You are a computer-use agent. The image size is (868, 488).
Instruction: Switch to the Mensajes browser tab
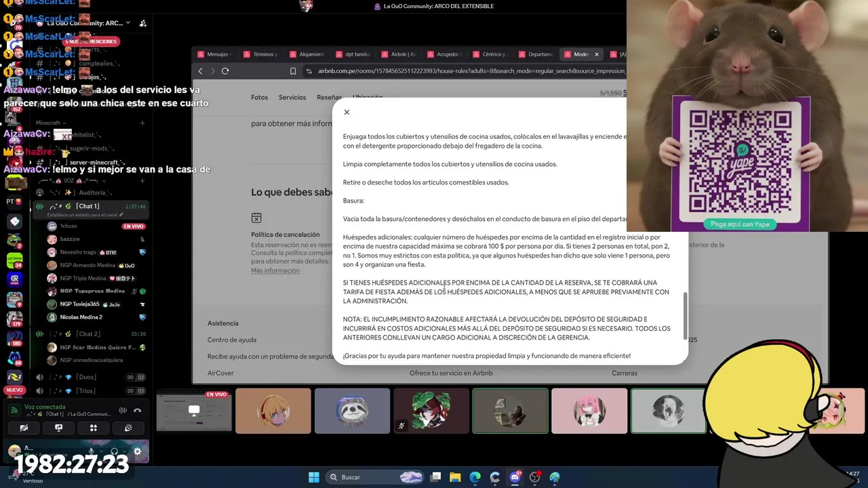point(214,54)
